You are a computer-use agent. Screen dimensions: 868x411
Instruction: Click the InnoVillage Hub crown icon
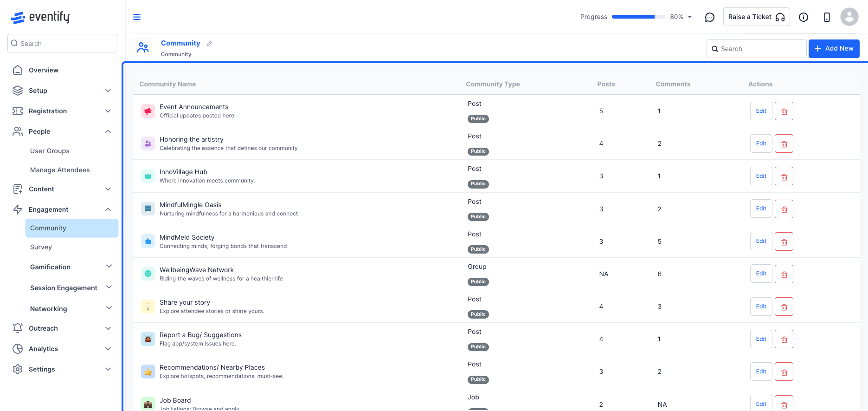[x=148, y=176]
